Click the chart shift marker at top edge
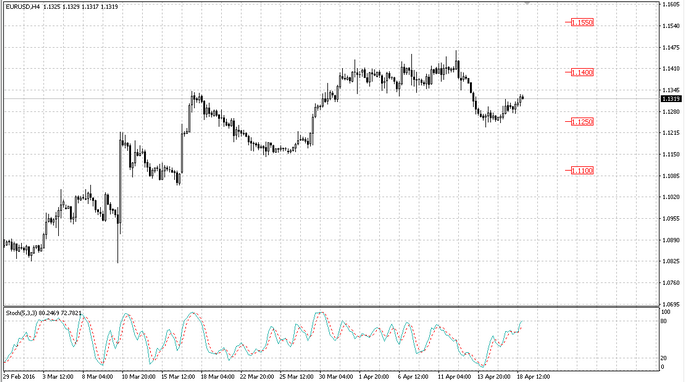Screen dimensions: 685x382 click(527, 2)
